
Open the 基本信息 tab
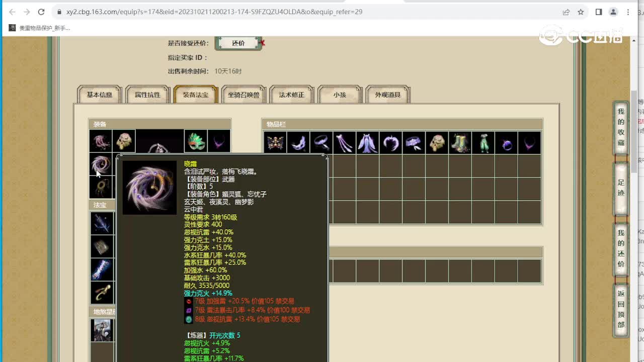pyautogui.click(x=100, y=95)
